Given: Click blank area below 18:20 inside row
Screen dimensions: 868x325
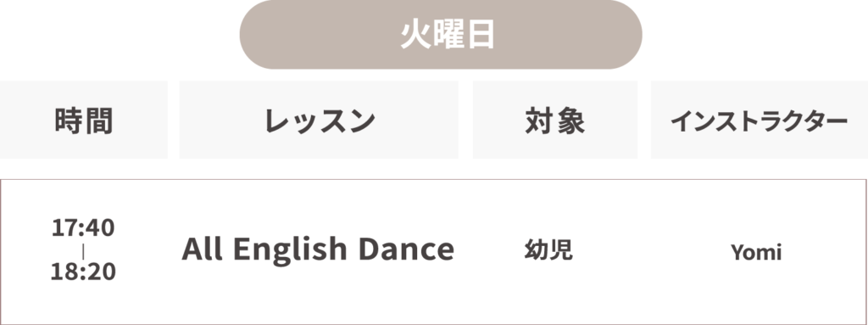Looking at the screenshot, I should click(x=83, y=302).
